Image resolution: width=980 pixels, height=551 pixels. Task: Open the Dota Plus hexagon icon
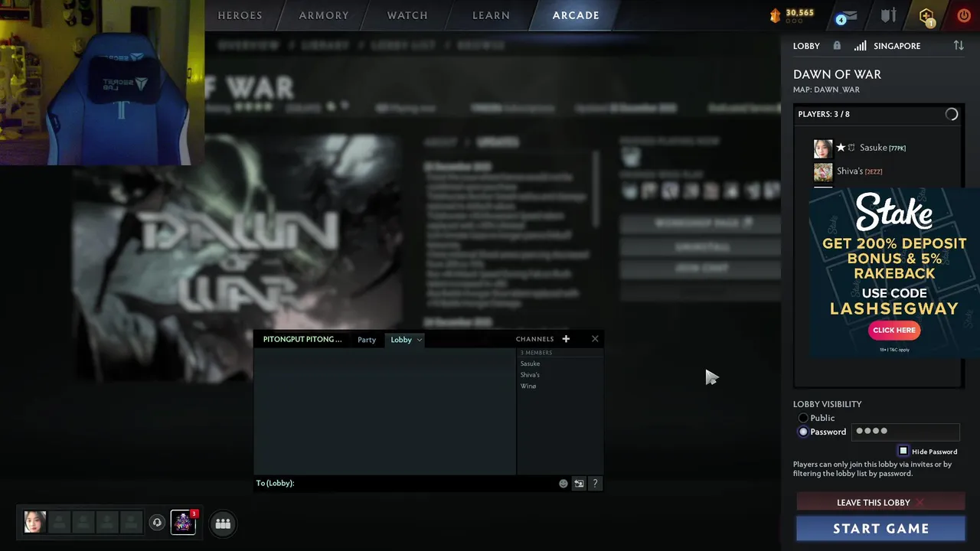pos(926,16)
